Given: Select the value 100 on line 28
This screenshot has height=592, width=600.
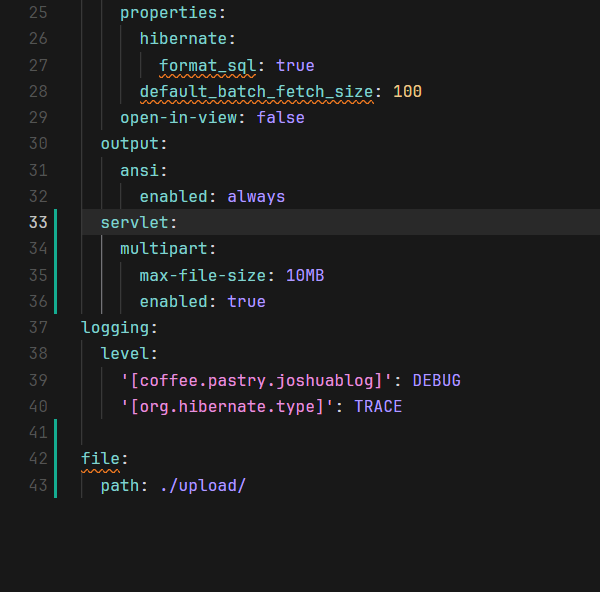Looking at the screenshot, I should click(407, 92).
